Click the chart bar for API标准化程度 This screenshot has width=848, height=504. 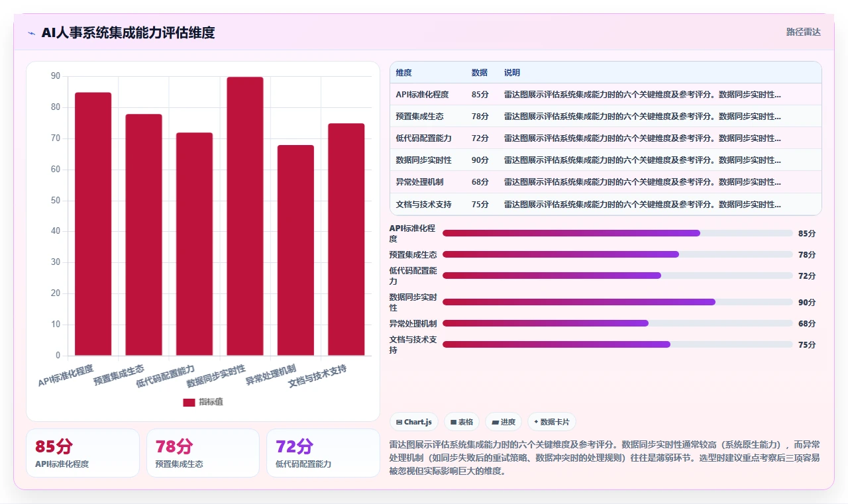pyautogui.click(x=93, y=224)
